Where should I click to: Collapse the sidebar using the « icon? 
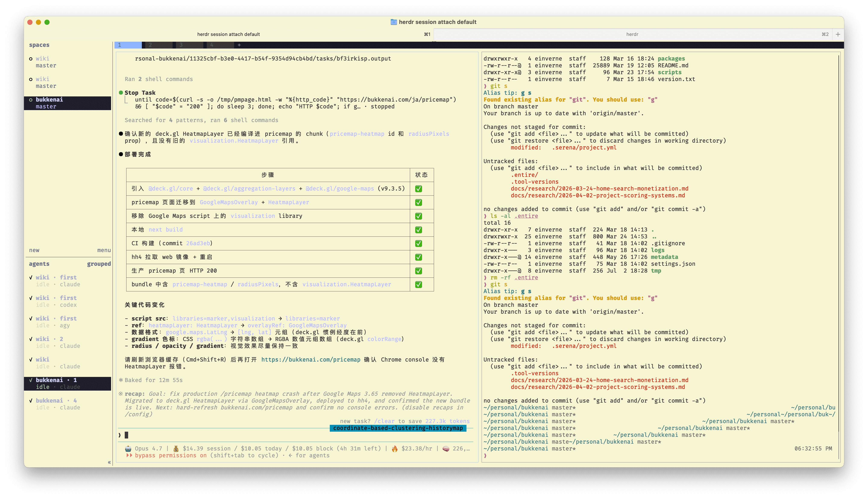click(109, 462)
